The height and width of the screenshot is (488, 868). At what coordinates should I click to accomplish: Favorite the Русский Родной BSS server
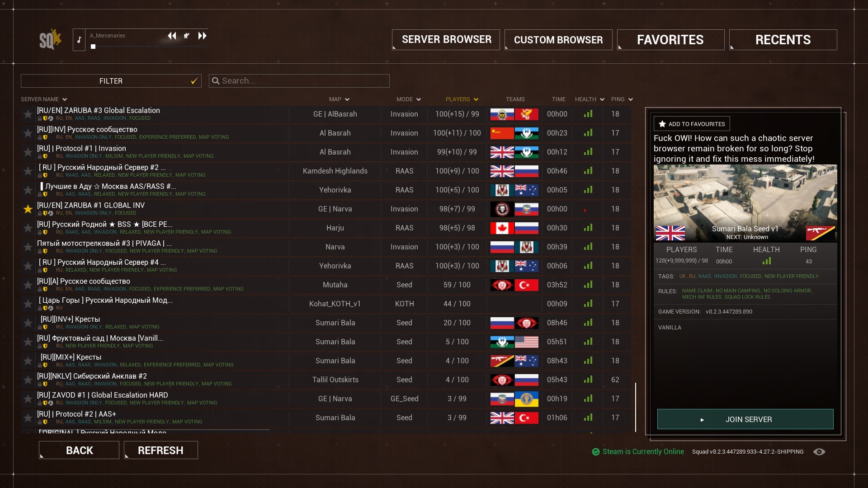(28, 228)
